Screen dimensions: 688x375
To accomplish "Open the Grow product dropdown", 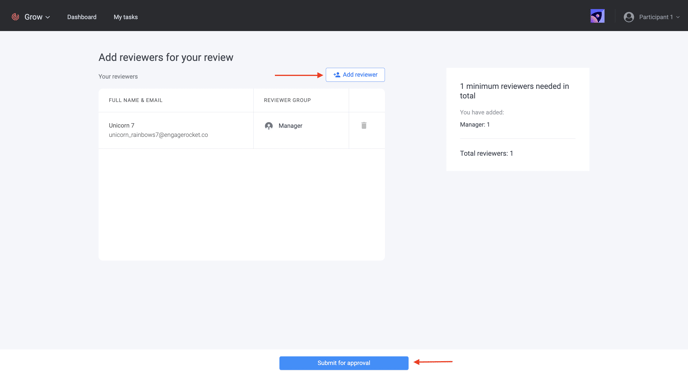I will click(37, 17).
